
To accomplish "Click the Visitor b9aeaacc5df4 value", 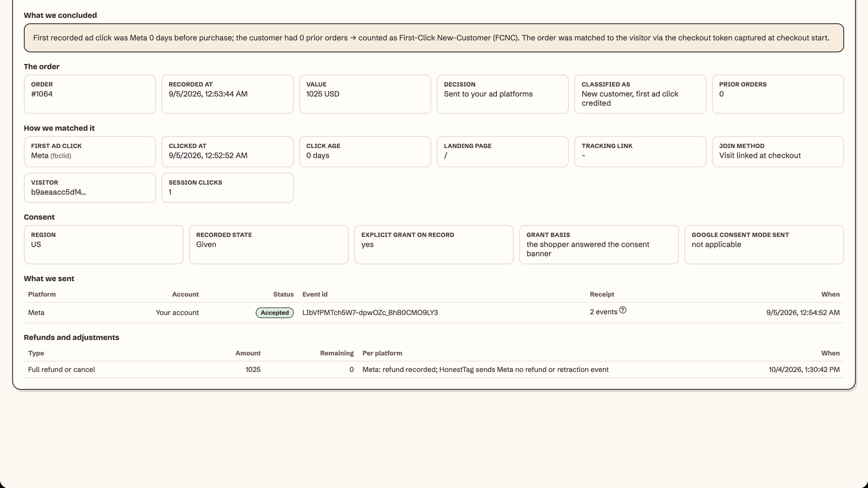I will click(59, 192).
